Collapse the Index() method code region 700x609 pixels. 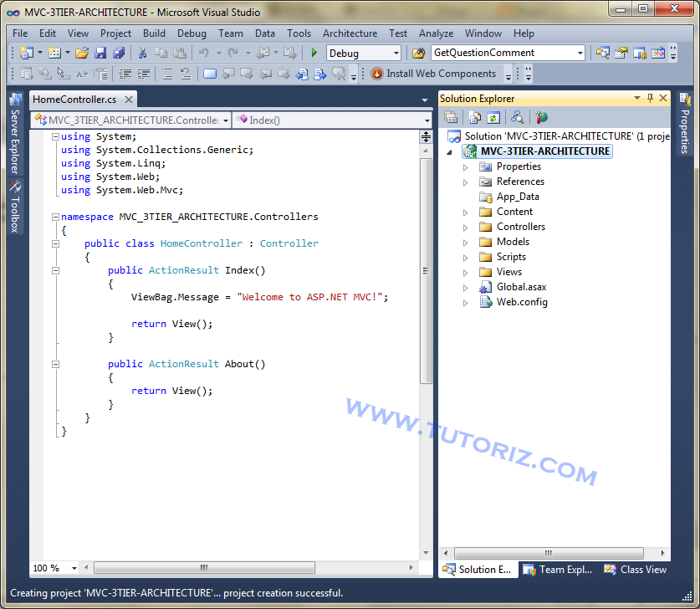click(x=55, y=269)
